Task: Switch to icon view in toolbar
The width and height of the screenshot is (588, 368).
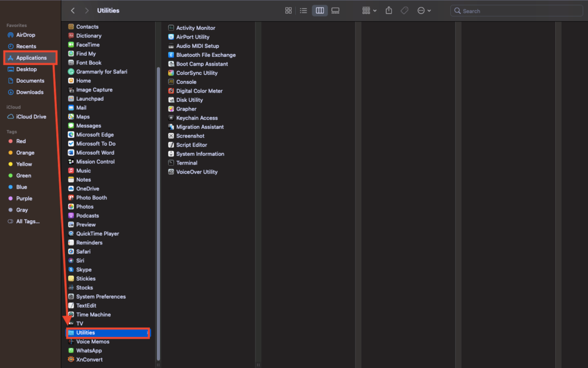Action: (x=288, y=11)
